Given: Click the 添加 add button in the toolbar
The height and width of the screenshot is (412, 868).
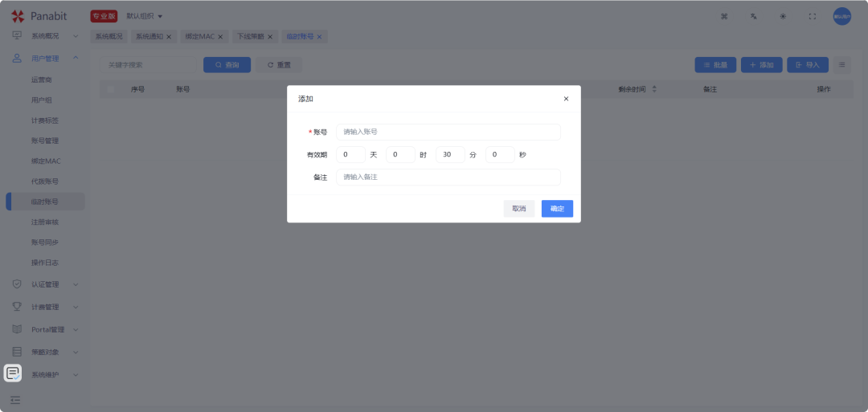Looking at the screenshot, I should click(761, 65).
